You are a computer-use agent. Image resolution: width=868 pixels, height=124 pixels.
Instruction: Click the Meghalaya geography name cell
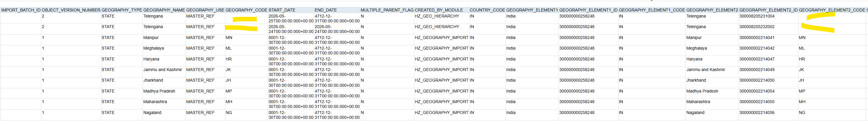164,51
